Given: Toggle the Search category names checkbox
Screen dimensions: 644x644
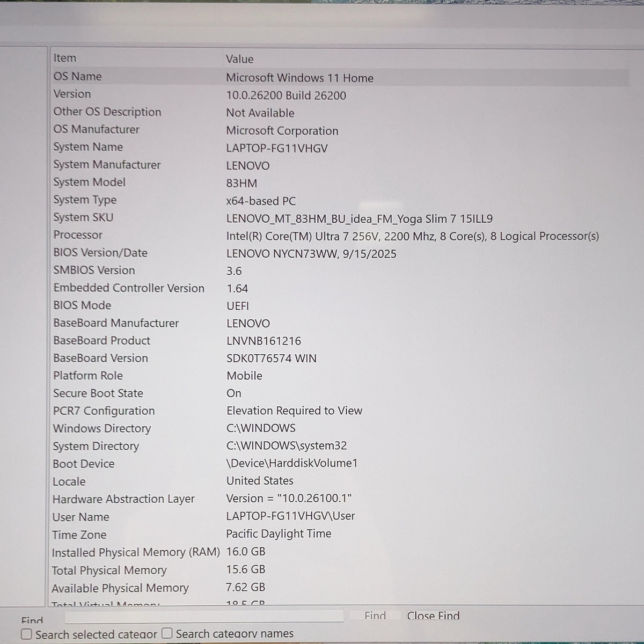Looking at the screenshot, I should pyautogui.click(x=167, y=633).
